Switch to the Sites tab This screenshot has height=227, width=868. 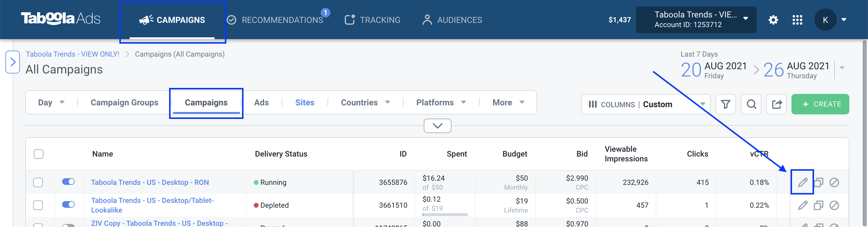[305, 102]
